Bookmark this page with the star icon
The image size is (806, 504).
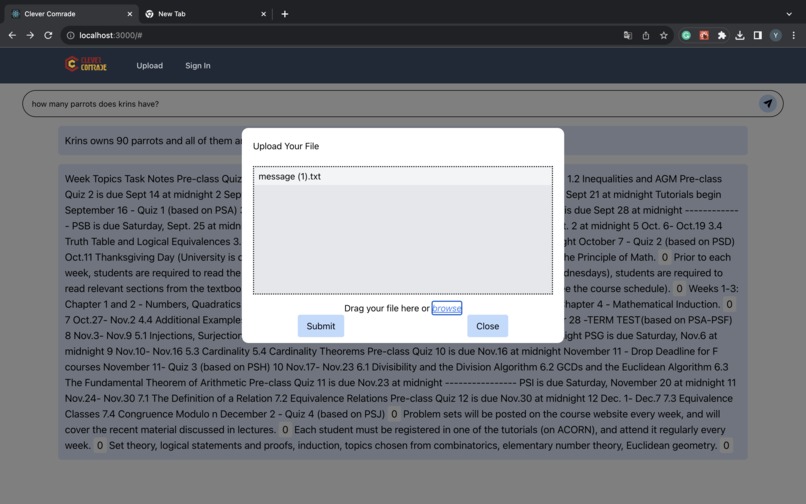click(x=664, y=35)
